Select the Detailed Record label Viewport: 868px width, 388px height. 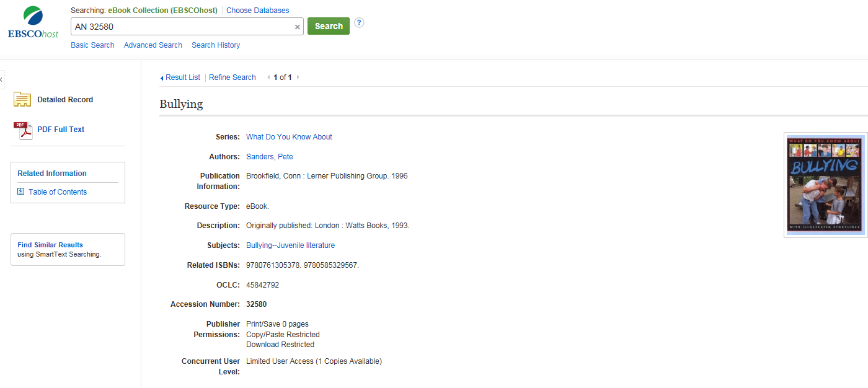[65, 100]
